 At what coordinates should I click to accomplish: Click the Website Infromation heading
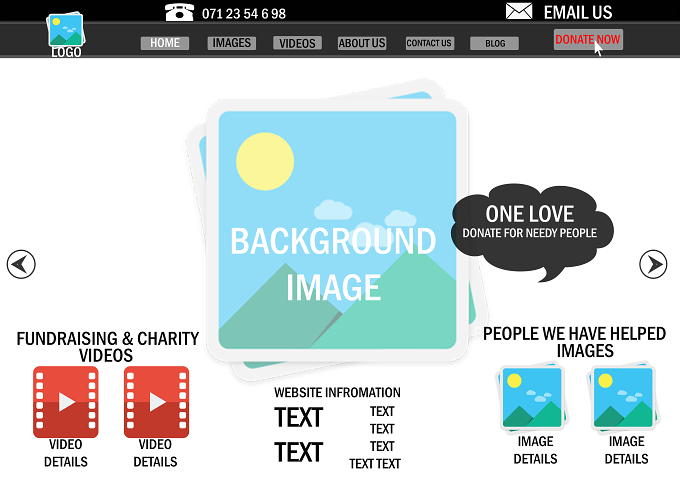[x=337, y=393]
